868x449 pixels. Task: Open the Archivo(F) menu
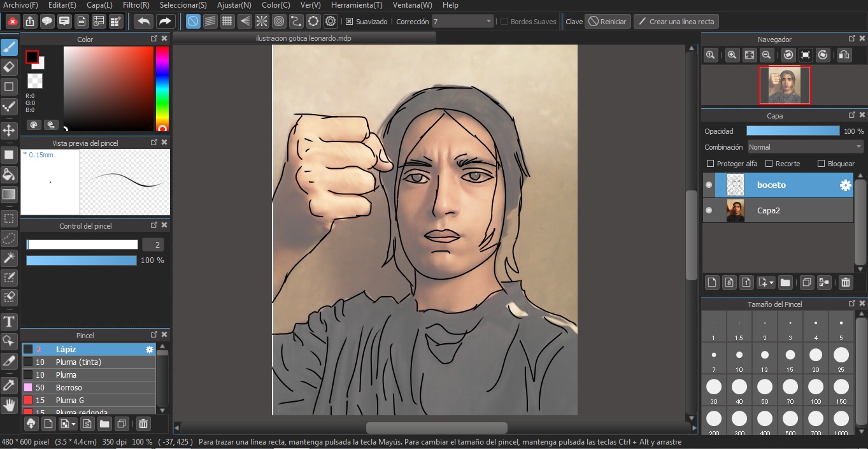pos(20,5)
